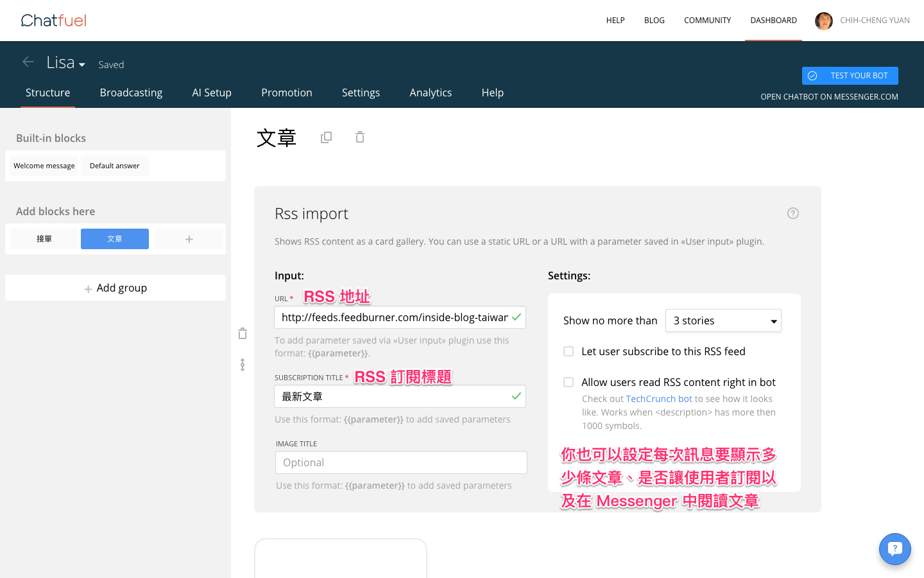Click the TEST YOUR BOT button

click(x=850, y=76)
